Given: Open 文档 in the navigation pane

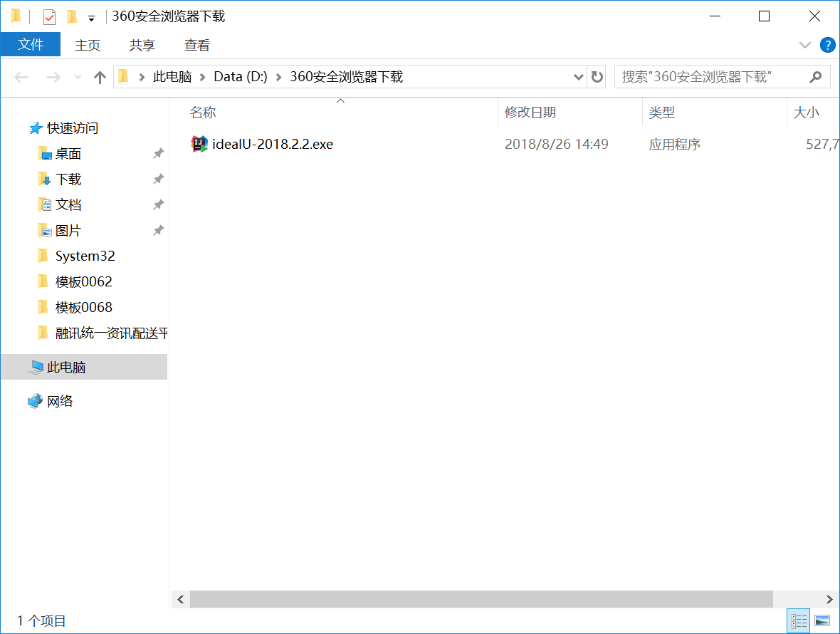Looking at the screenshot, I should coord(68,204).
